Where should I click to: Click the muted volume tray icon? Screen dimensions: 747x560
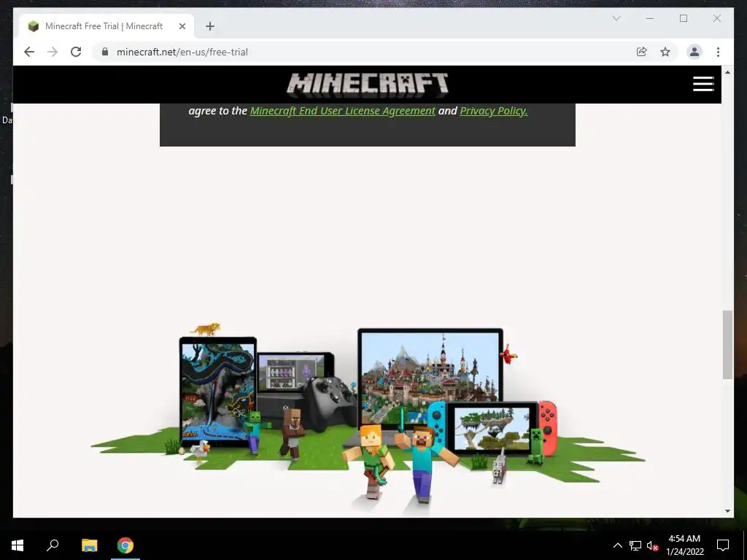[652, 545]
